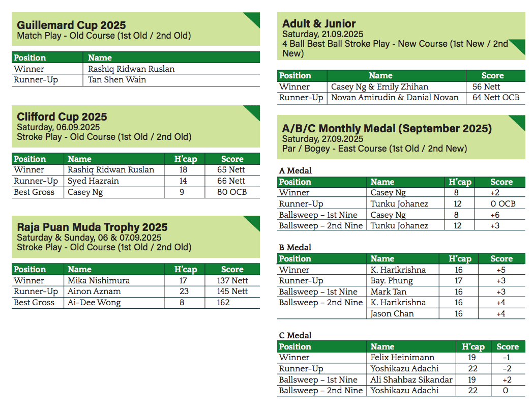This screenshot has width=532, height=408.
Task: Click Ai-Dee Wong best gross entry
Action: click(94, 302)
